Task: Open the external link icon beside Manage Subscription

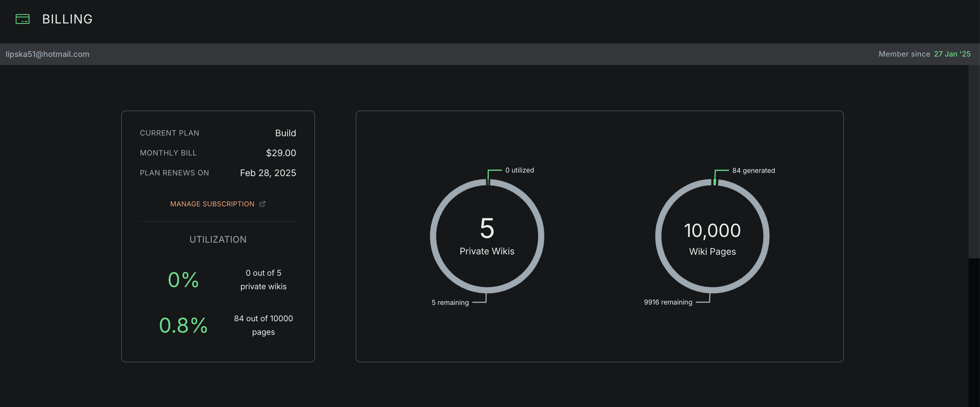Action: [x=262, y=204]
